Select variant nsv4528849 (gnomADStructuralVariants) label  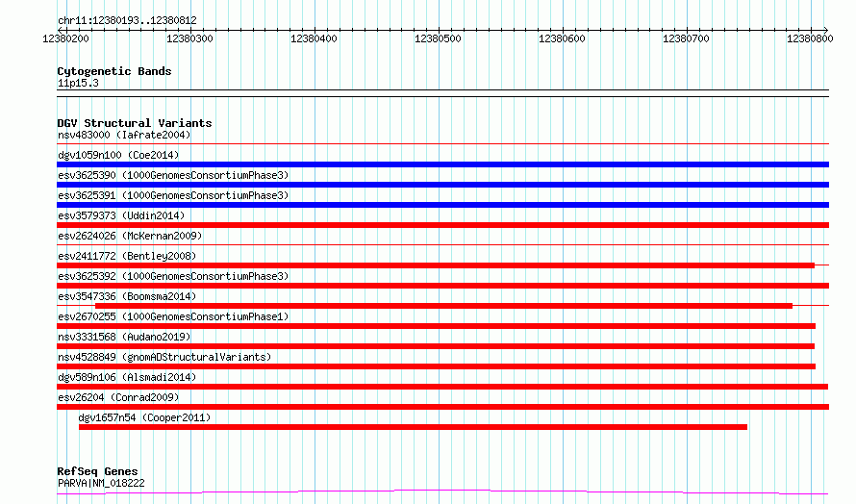pyautogui.click(x=164, y=357)
